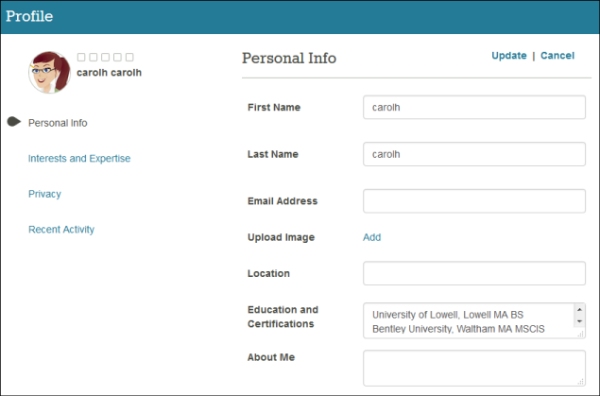
Task: Select Personal Info in the sidebar
Action: tap(58, 123)
